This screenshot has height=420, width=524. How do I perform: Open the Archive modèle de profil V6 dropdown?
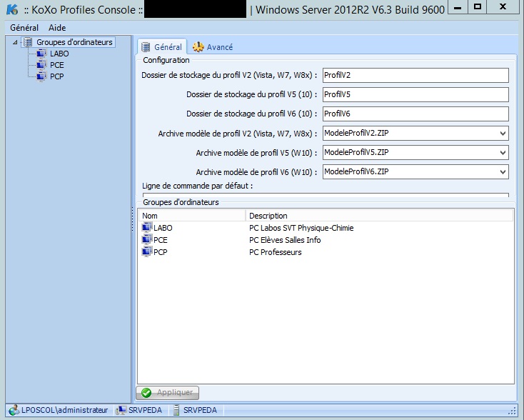click(x=503, y=172)
